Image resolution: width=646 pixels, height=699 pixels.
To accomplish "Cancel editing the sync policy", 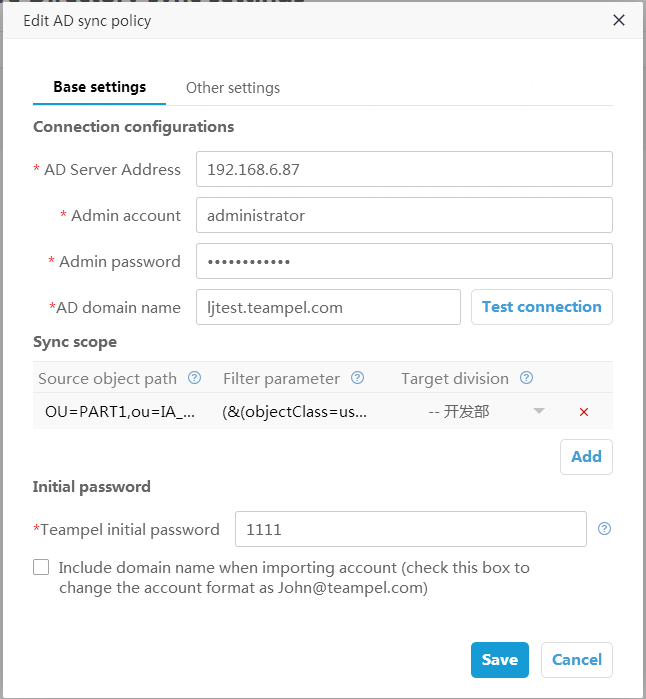I will [577, 659].
